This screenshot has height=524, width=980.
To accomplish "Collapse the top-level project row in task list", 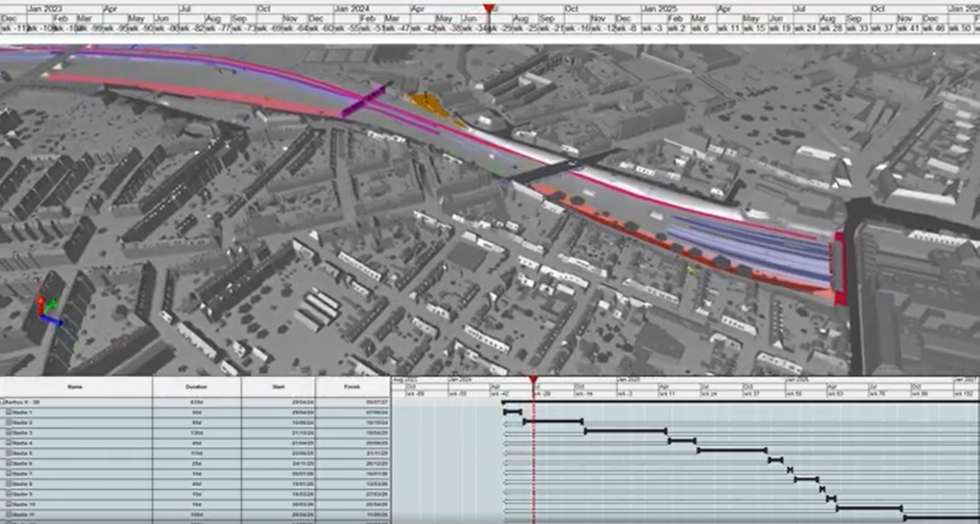I will click(3, 402).
